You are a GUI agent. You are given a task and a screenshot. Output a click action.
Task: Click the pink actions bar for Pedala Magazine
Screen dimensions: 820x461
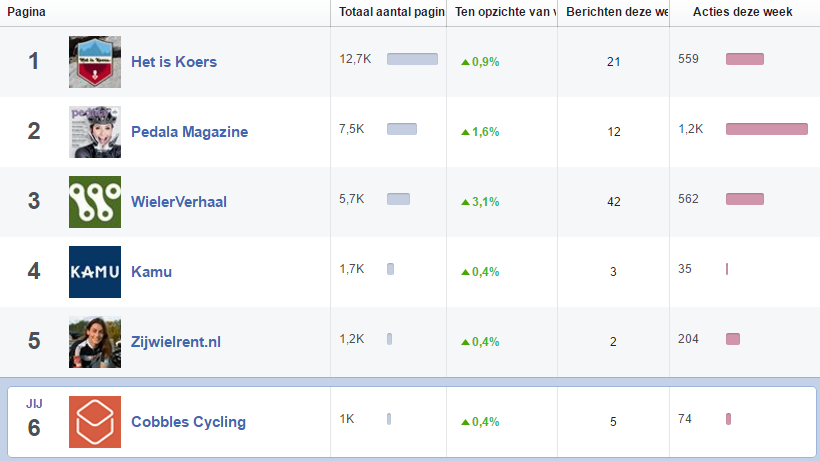[x=767, y=129]
